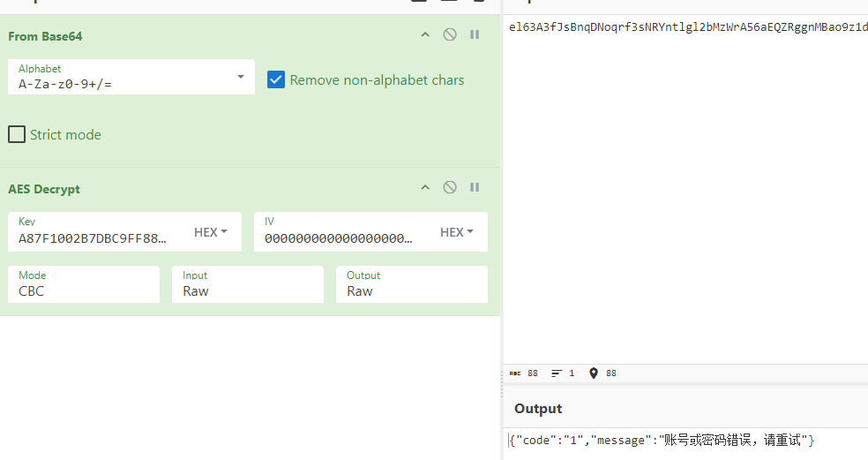The image size is (868, 460).
Task: Open the Key format HEX dropdown
Action: (x=211, y=232)
